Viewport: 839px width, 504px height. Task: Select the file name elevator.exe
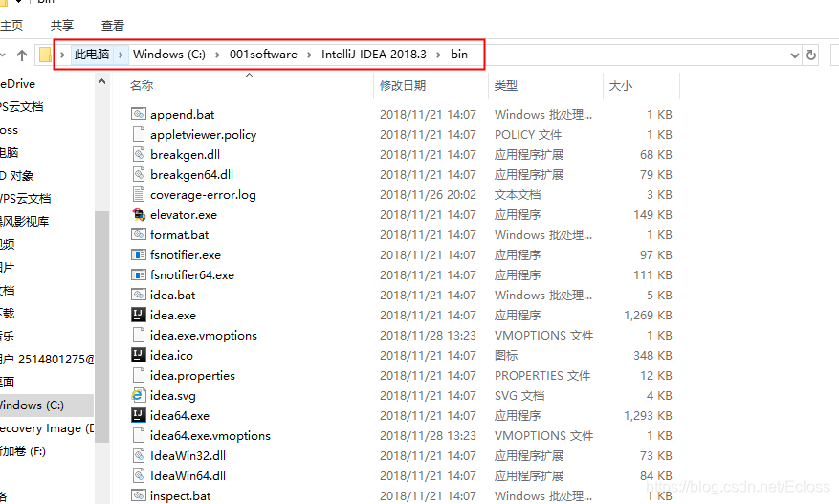(184, 215)
